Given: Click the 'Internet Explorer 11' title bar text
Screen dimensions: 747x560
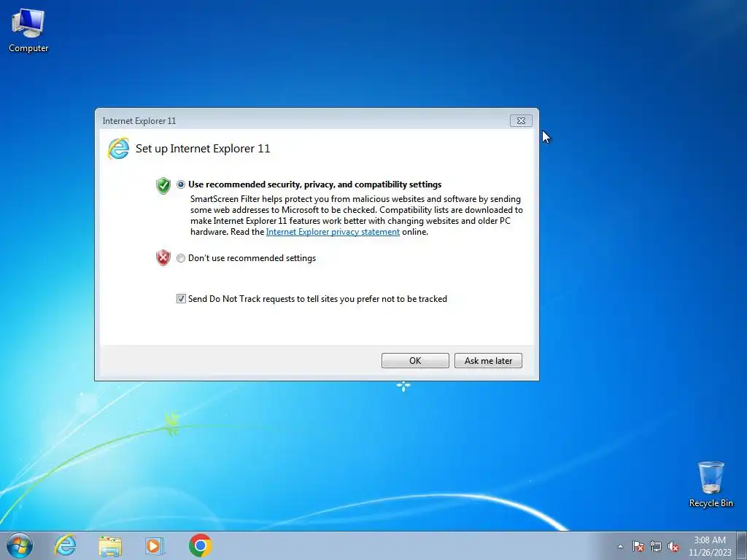Looking at the screenshot, I should (139, 121).
